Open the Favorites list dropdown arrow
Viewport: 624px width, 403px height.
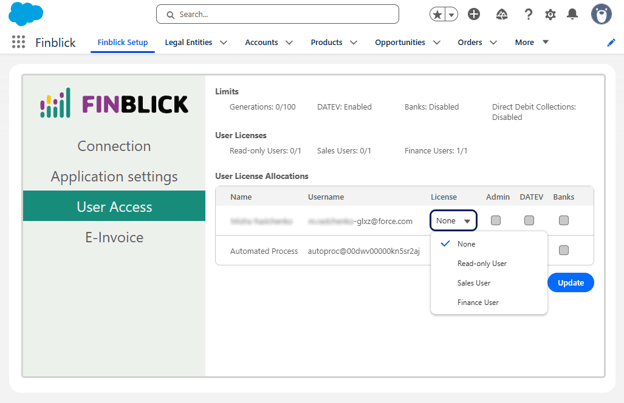click(451, 15)
